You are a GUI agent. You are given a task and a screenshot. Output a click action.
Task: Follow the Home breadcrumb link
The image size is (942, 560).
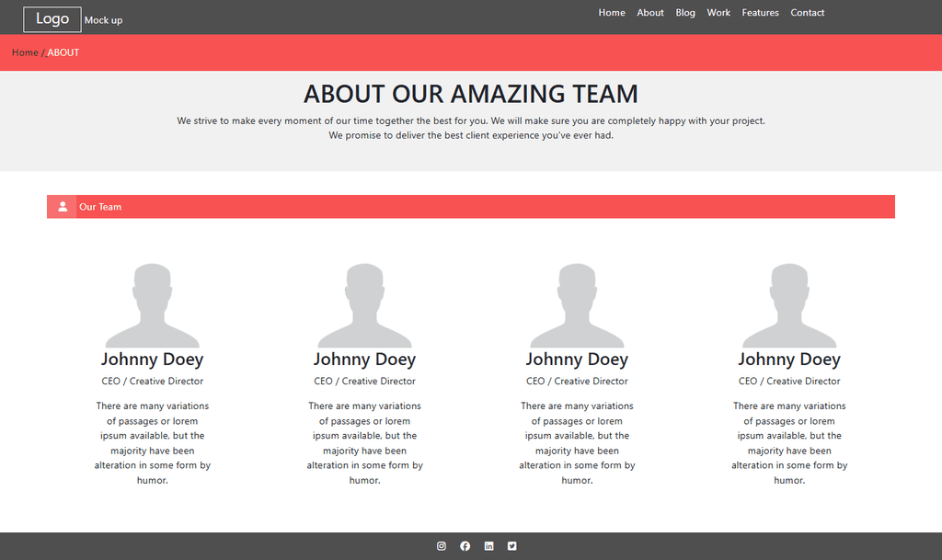pos(25,52)
